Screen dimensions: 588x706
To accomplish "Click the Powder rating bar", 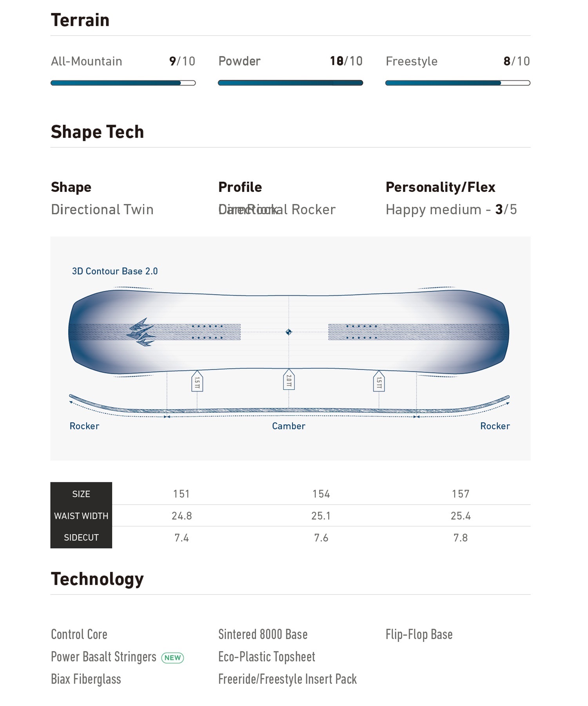I will (x=290, y=83).
